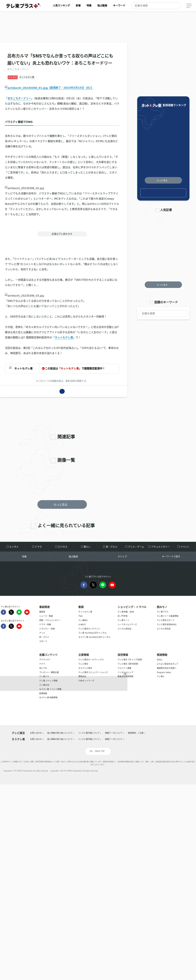Open ビジネス category in footer bar
196x980 pixels.
point(61,547)
